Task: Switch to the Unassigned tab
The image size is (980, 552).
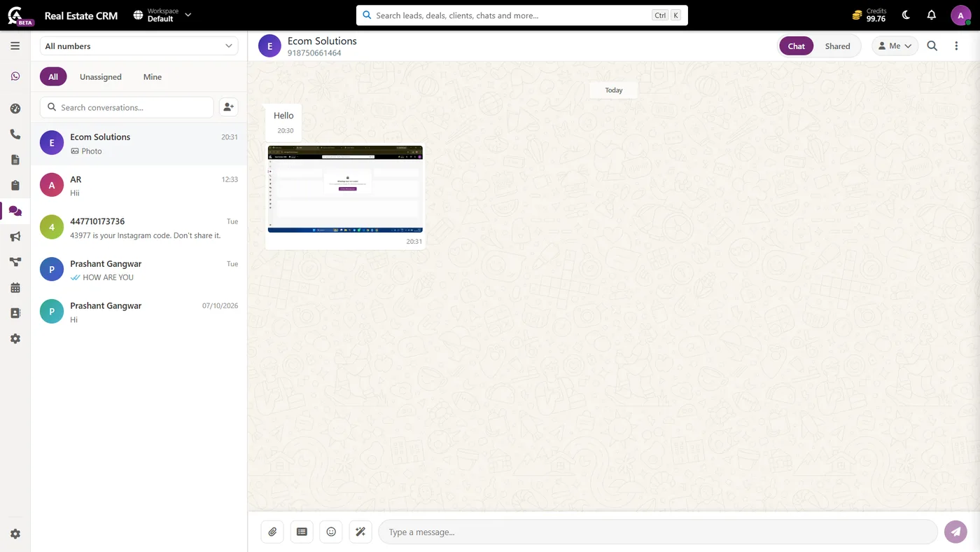Action: [x=101, y=77]
